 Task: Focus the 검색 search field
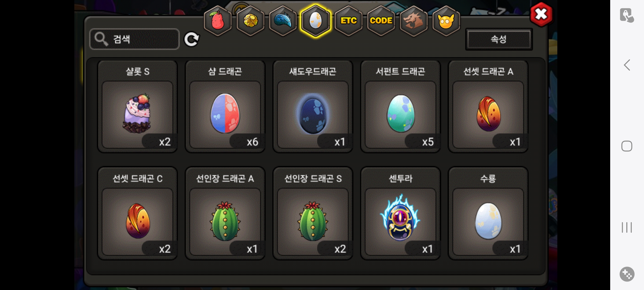pyautogui.click(x=134, y=39)
